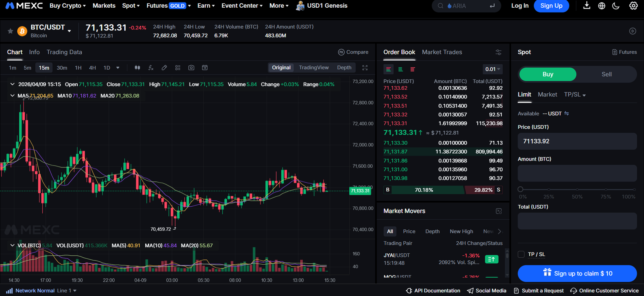Image resolution: width=644 pixels, height=296 pixels.
Task: Click the Log In link
Action: (520, 6)
